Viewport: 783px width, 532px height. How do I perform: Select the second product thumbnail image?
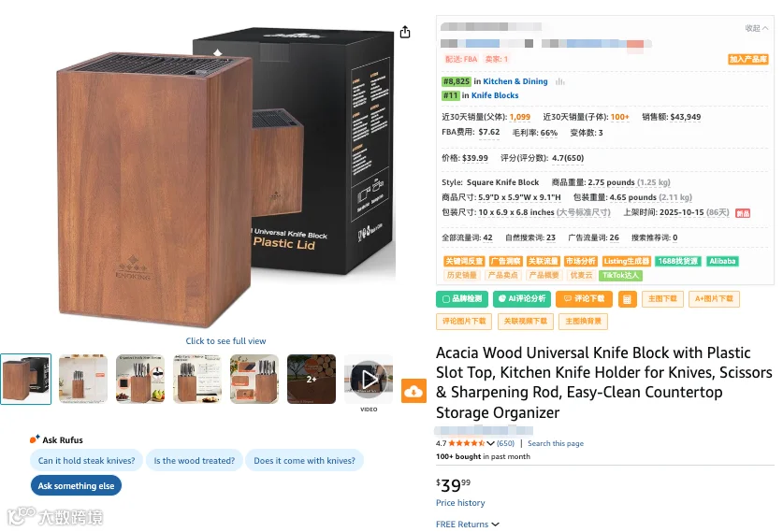pos(83,380)
